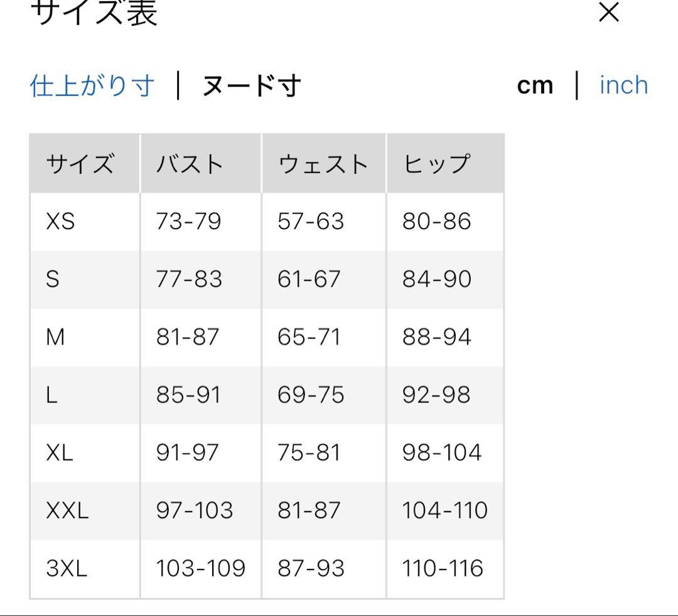Click the ウェスト column header

(323, 164)
